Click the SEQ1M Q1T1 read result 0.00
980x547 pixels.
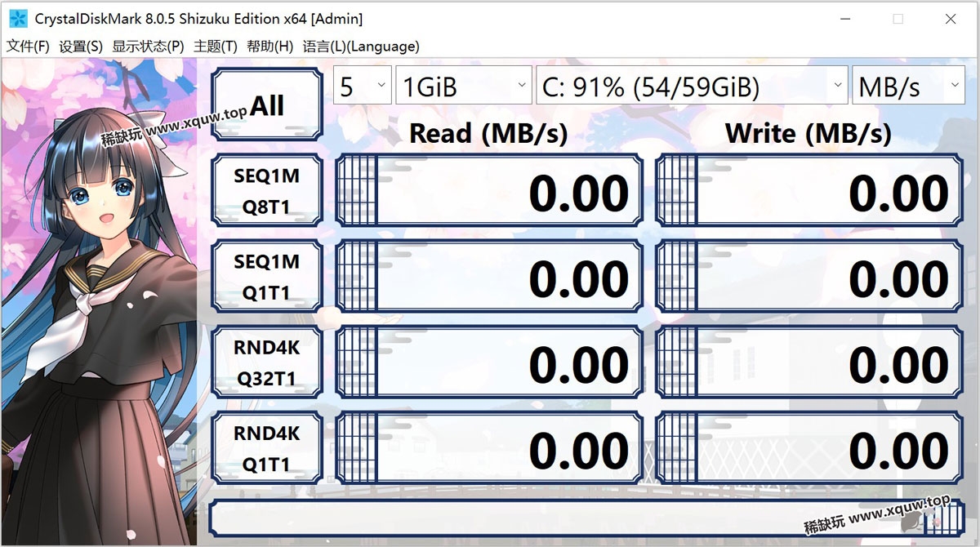pyautogui.click(x=489, y=277)
